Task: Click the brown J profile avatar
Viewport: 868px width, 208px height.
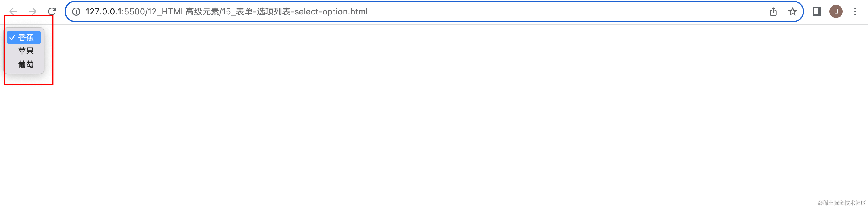Action: 836,11
